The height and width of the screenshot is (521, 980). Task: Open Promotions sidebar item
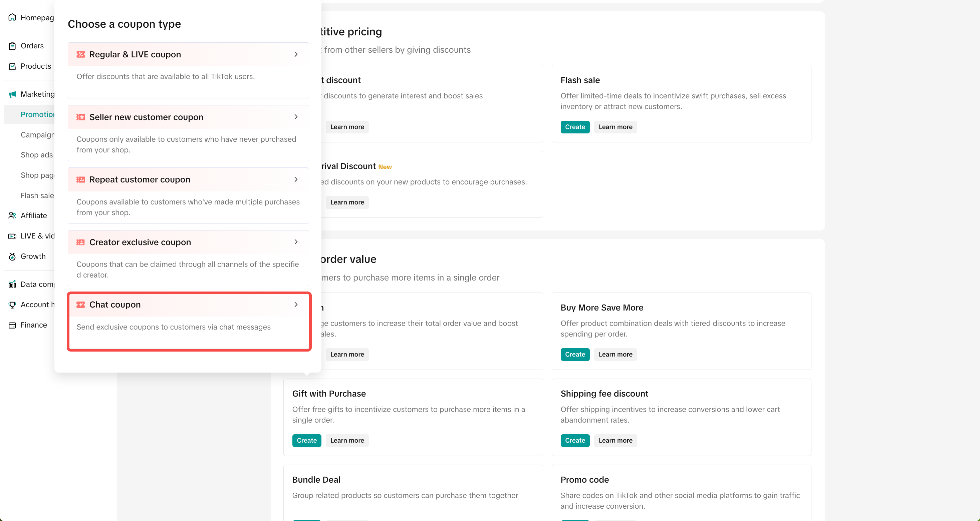tap(37, 114)
